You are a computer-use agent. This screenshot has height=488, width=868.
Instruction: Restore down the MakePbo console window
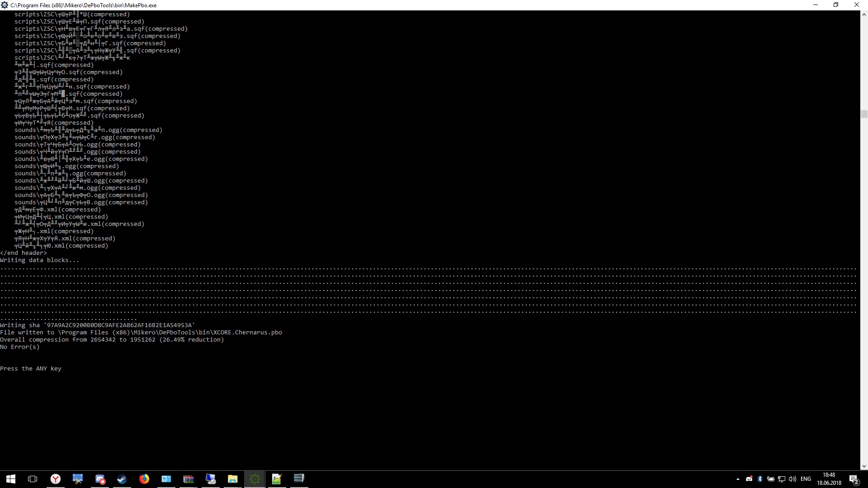click(x=836, y=5)
